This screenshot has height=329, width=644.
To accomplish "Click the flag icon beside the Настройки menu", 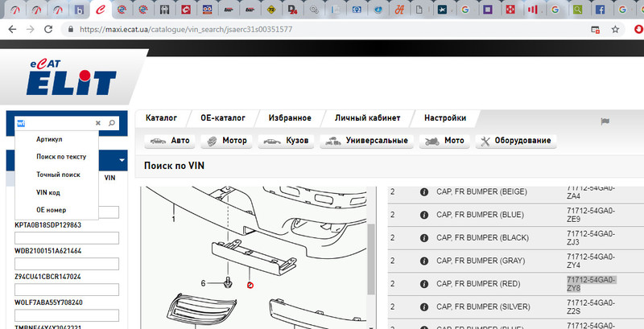I will tap(605, 121).
